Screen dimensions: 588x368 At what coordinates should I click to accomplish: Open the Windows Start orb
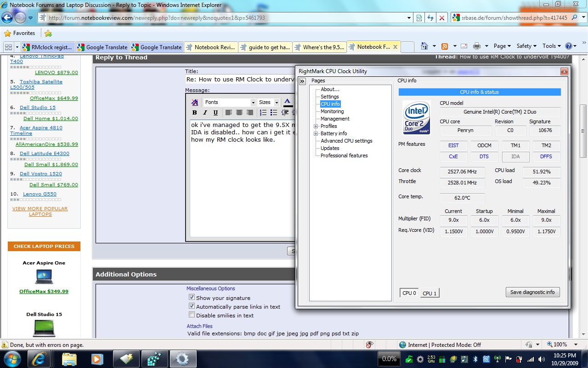point(13,358)
